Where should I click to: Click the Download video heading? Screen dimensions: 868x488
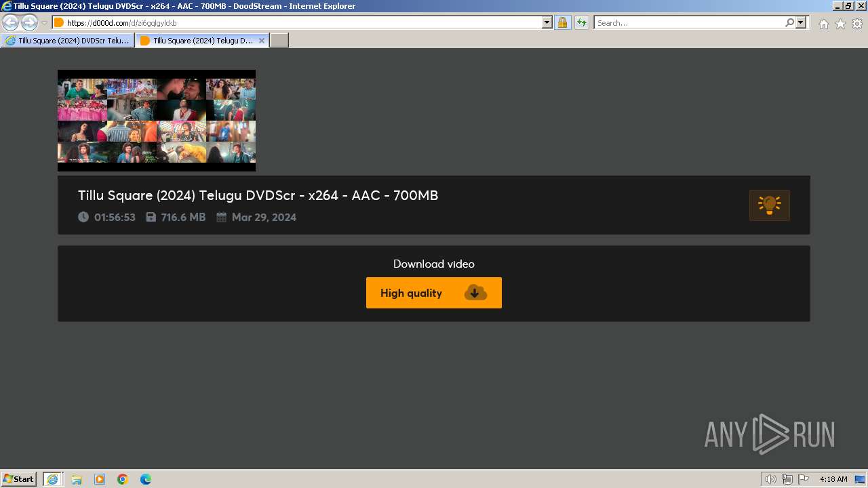(434, 264)
